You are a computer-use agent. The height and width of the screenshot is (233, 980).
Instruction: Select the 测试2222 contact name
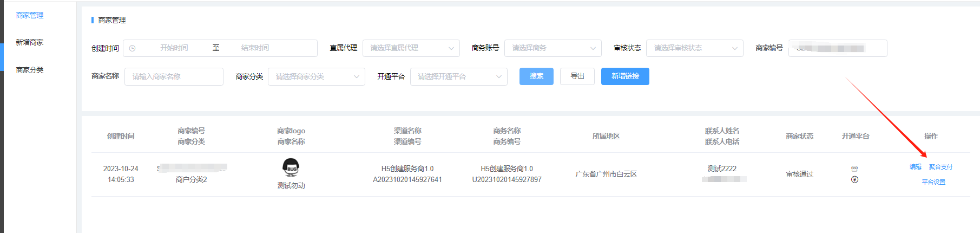click(x=722, y=169)
